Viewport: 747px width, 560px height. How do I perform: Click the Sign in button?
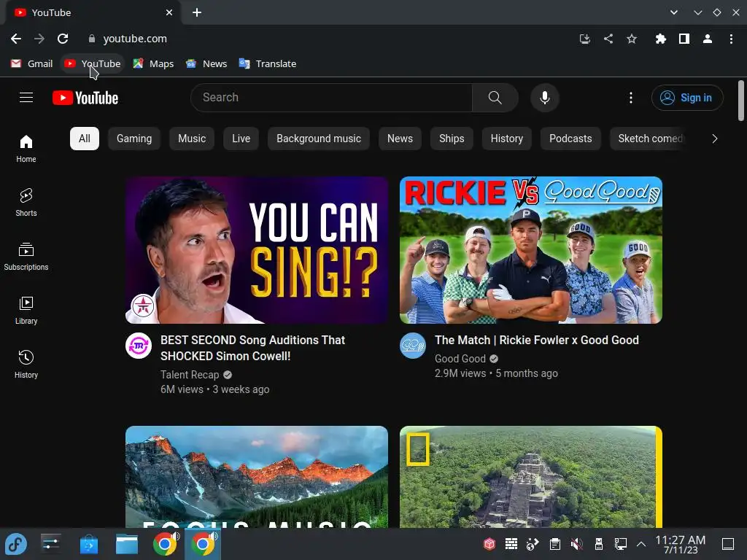tap(687, 98)
